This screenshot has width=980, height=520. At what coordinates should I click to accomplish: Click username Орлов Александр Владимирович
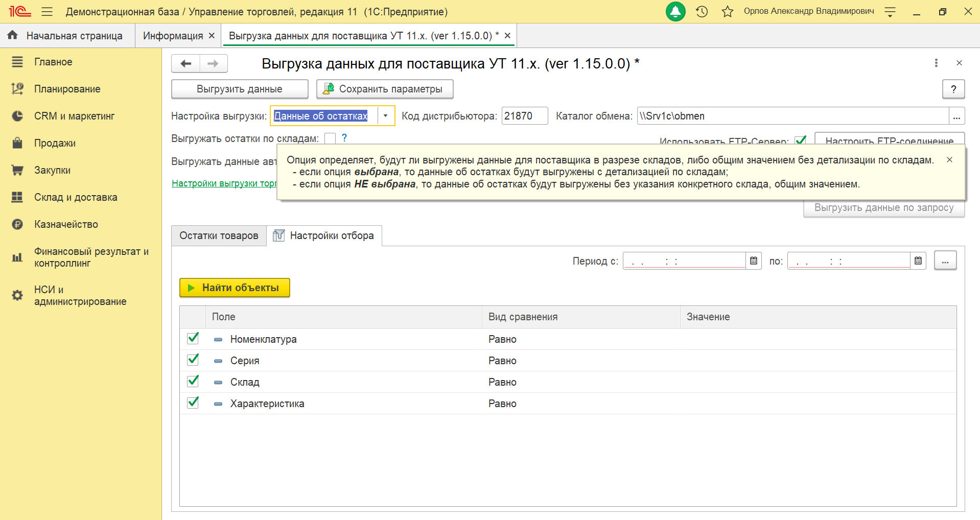(x=809, y=11)
